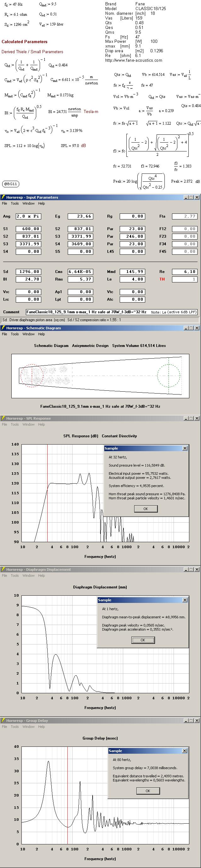The width and height of the screenshot is (201, 868).
Task: Minimize the Input Parameters window
Action: pos(186,197)
